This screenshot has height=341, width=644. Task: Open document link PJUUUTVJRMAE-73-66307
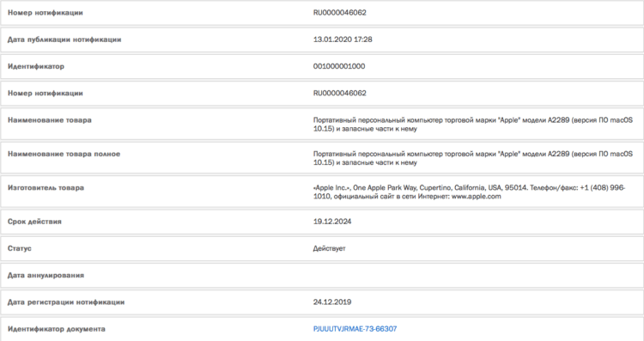pos(355,329)
